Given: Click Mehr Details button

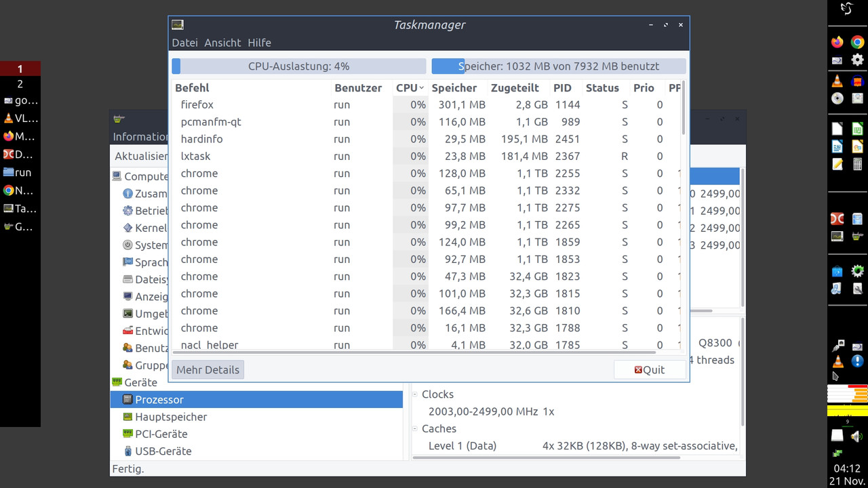Looking at the screenshot, I should coord(208,369).
